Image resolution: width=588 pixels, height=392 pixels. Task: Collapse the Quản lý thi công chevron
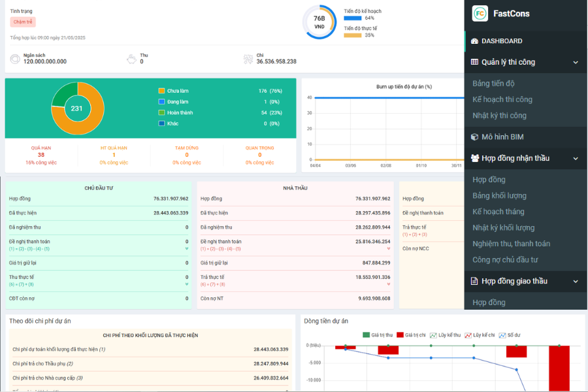(x=576, y=62)
